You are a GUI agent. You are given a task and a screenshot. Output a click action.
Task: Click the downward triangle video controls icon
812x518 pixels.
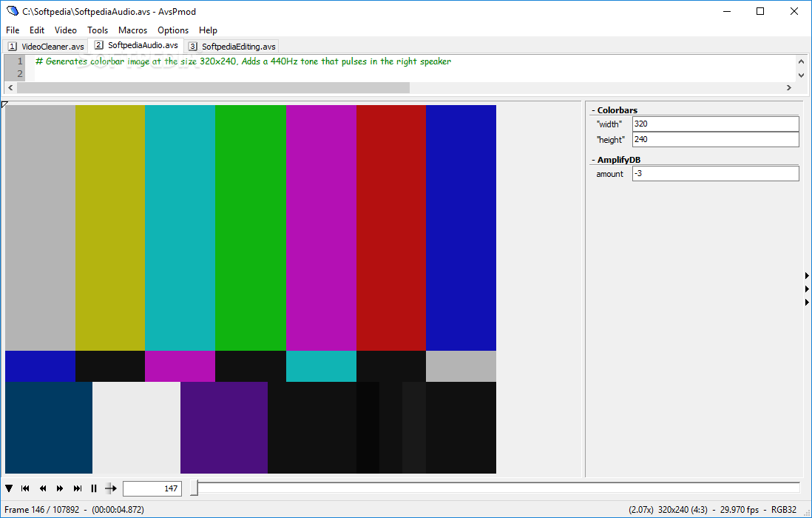(x=9, y=488)
